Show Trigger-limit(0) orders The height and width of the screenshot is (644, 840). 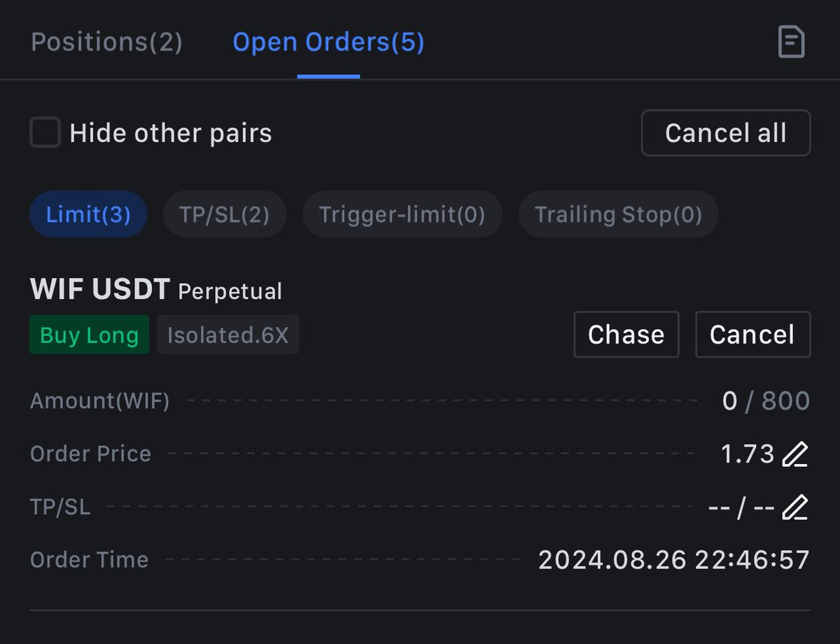(402, 214)
